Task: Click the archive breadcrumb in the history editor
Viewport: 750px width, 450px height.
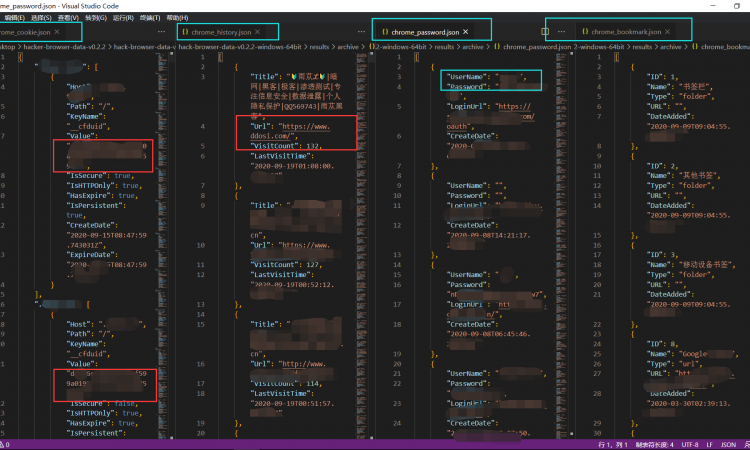Action: pyautogui.click(x=348, y=47)
